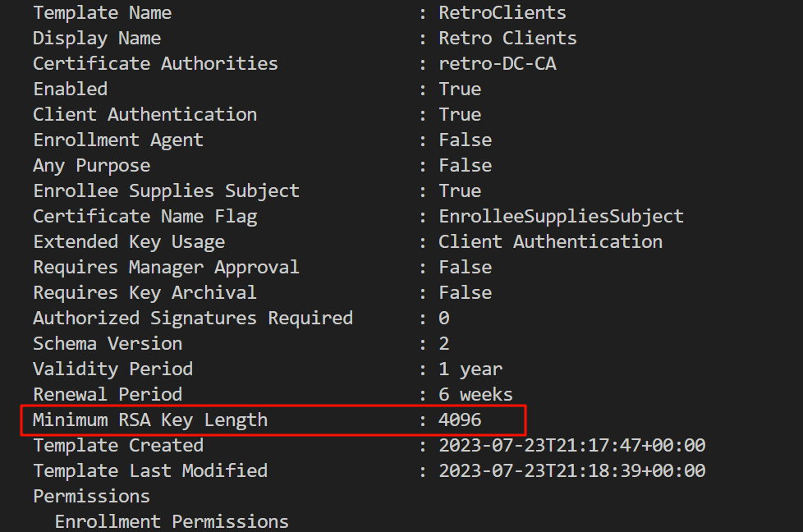The width and height of the screenshot is (803, 532).
Task: Click the RetroClients template name value
Action: pos(502,13)
